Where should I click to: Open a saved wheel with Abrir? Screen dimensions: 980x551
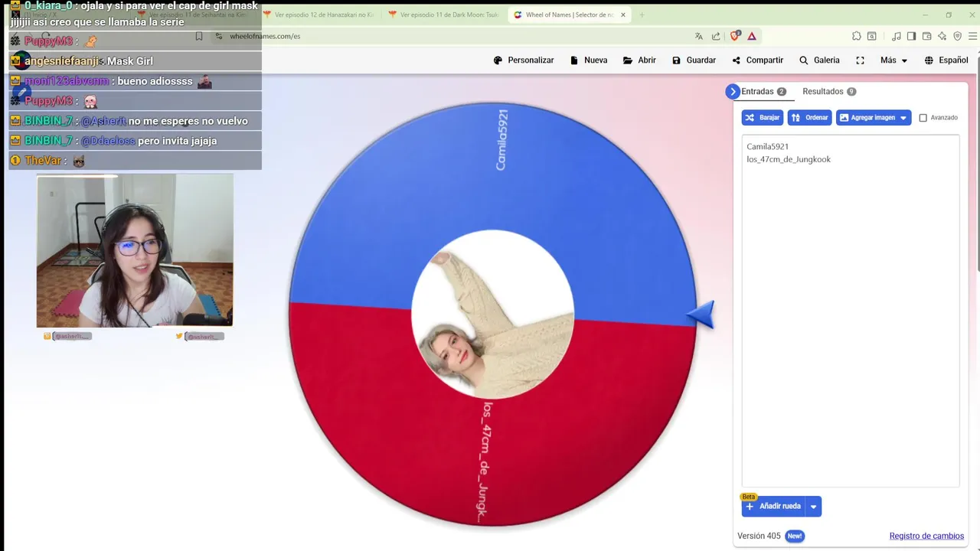pos(639,60)
